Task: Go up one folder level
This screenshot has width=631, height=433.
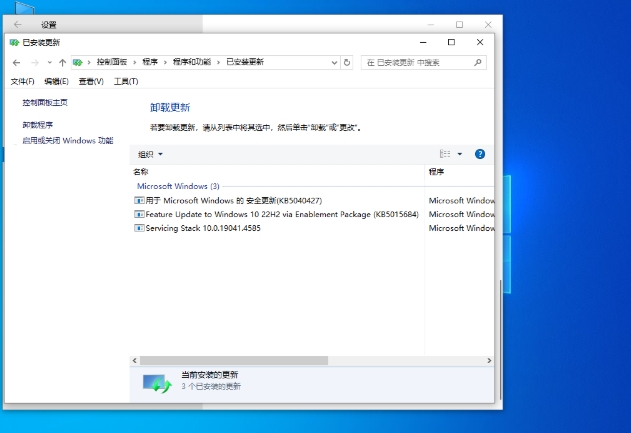Action: pyautogui.click(x=62, y=62)
